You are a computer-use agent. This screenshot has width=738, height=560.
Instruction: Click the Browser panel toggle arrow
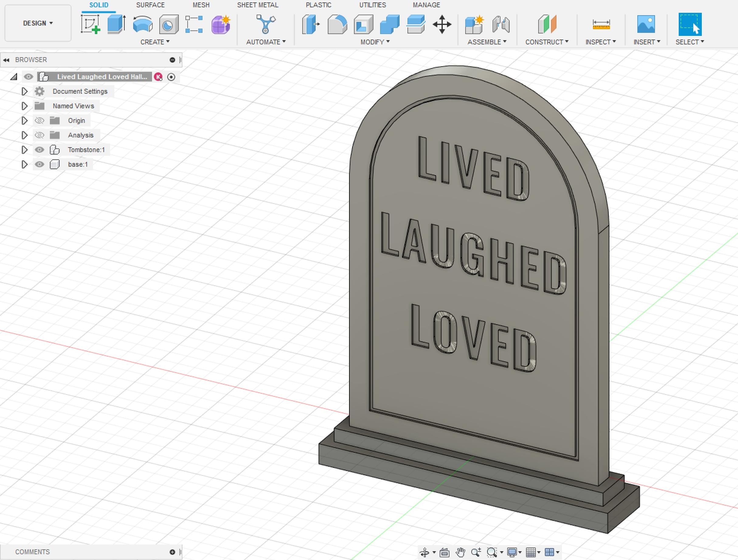6,59
